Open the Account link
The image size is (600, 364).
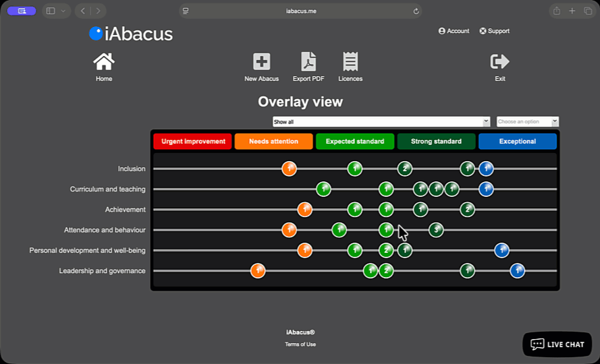(x=454, y=31)
